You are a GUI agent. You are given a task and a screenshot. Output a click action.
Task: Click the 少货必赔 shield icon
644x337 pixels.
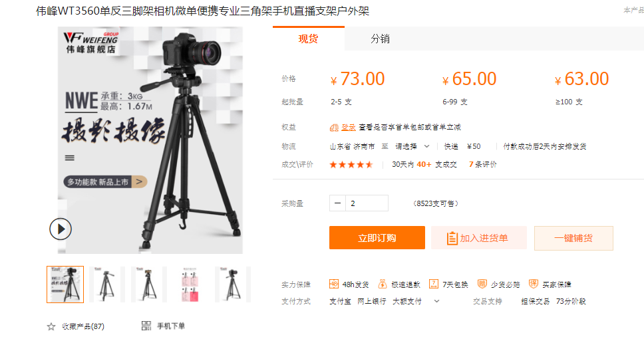click(x=482, y=284)
